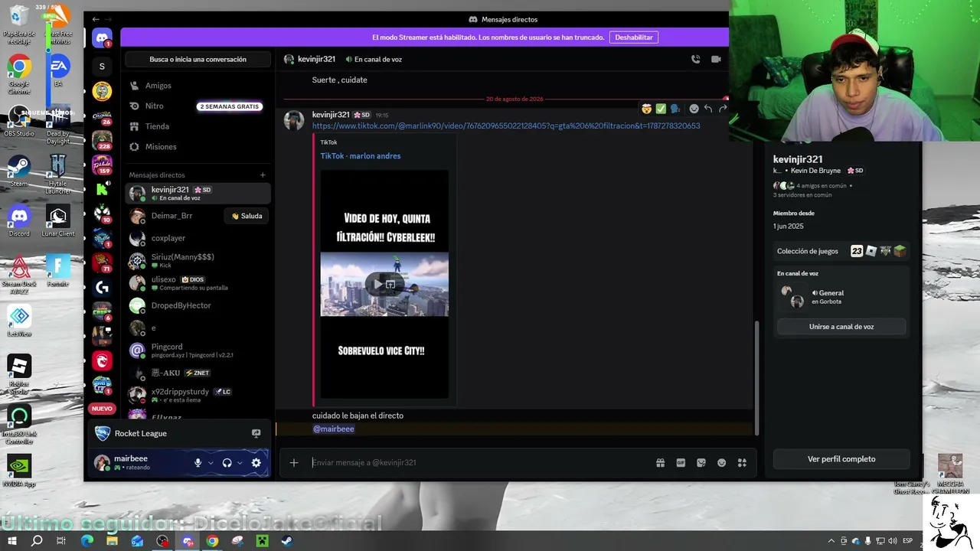This screenshot has height=551, width=980.
Task: Expand headphone output options arrow
Action: click(240, 463)
